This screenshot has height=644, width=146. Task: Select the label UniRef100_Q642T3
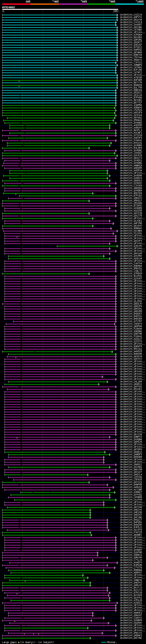click(x=131, y=158)
